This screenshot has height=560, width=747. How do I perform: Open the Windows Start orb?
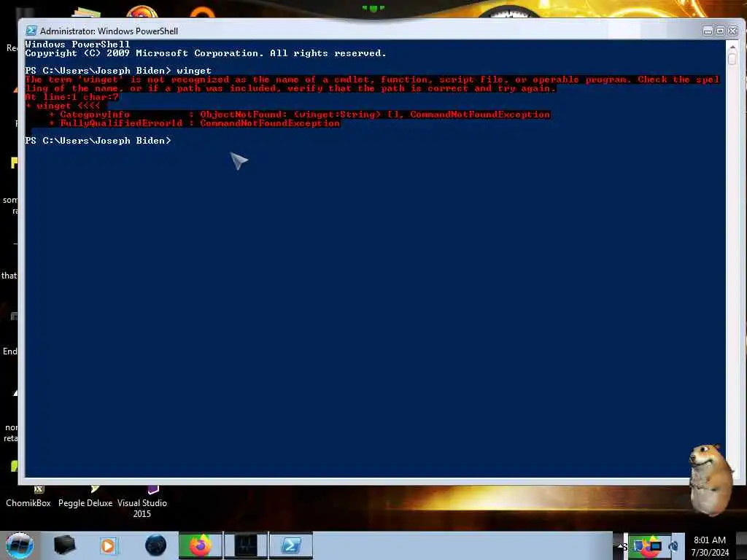pyautogui.click(x=19, y=545)
